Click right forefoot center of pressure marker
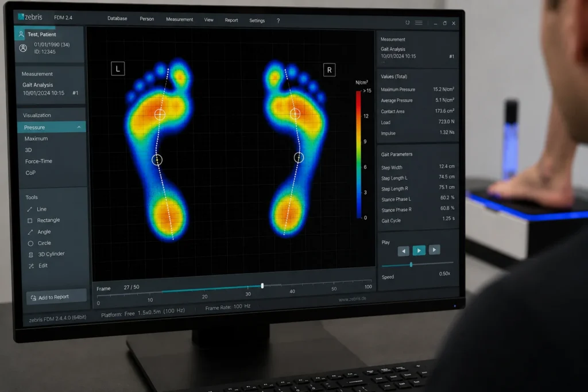The height and width of the screenshot is (392, 588). 295,114
